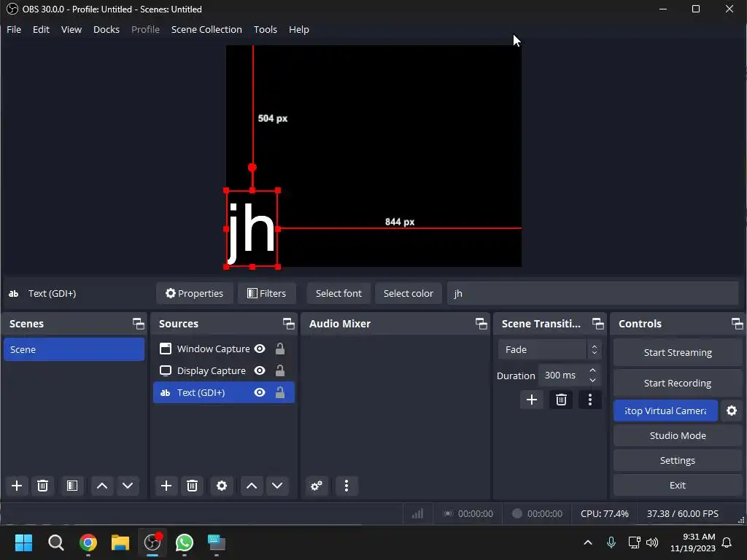Lock the Text (GDI+) source
Screen dimensions: 747x560
[280, 392]
